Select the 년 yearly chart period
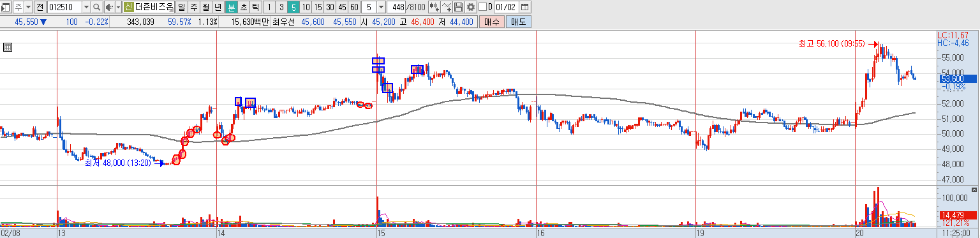Viewport: 980px width, 238px height. (x=218, y=7)
